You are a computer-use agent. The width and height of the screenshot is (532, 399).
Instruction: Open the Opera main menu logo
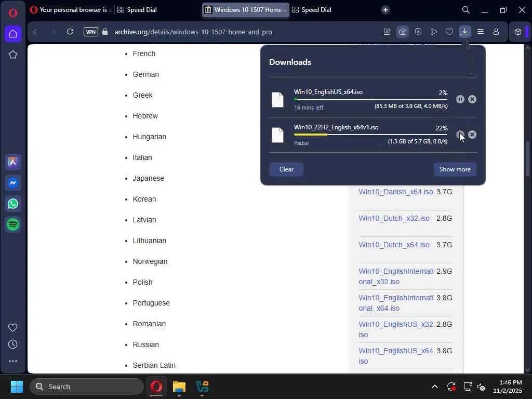pyautogui.click(x=13, y=13)
